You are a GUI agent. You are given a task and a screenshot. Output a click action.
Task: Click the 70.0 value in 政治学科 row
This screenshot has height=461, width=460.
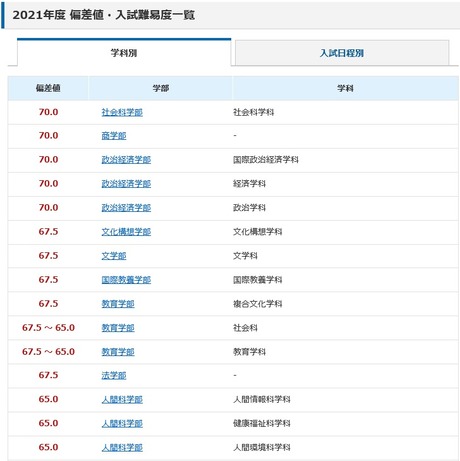[x=48, y=208]
